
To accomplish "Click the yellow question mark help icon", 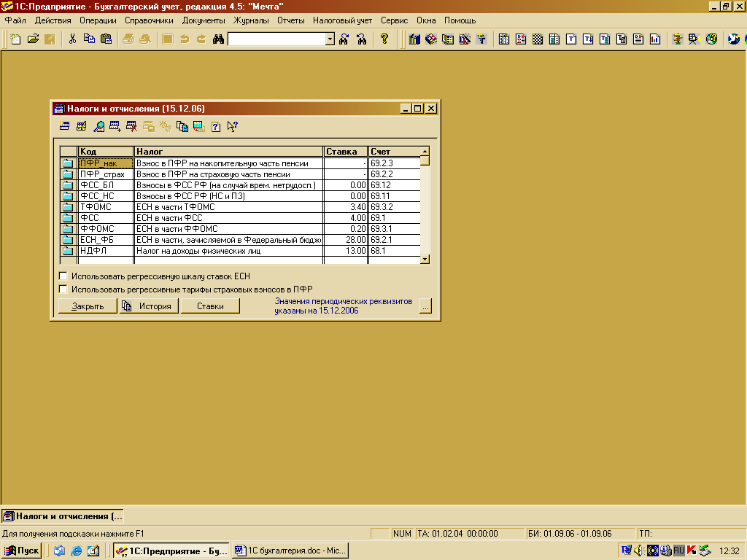I will coord(384,39).
